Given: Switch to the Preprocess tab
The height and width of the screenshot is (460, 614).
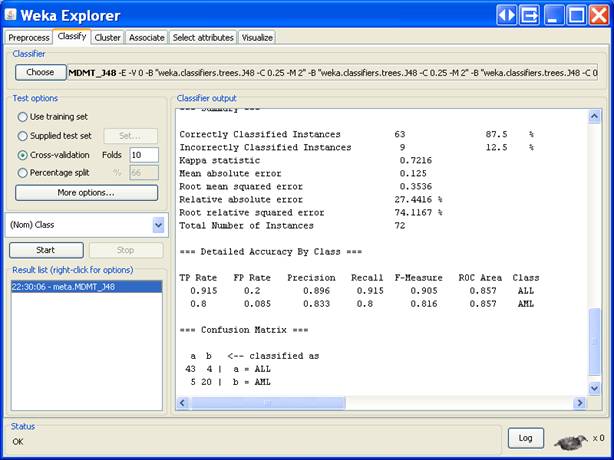Looking at the screenshot, I should [29, 38].
